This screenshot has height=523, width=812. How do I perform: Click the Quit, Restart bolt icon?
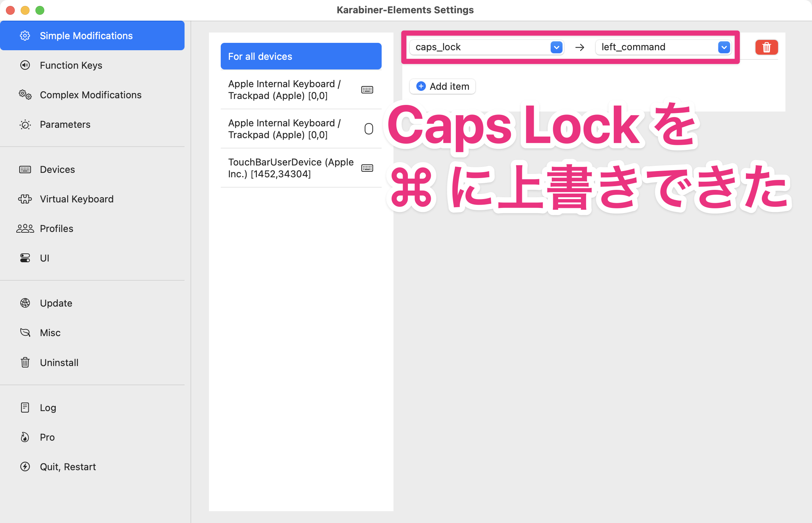click(x=25, y=467)
